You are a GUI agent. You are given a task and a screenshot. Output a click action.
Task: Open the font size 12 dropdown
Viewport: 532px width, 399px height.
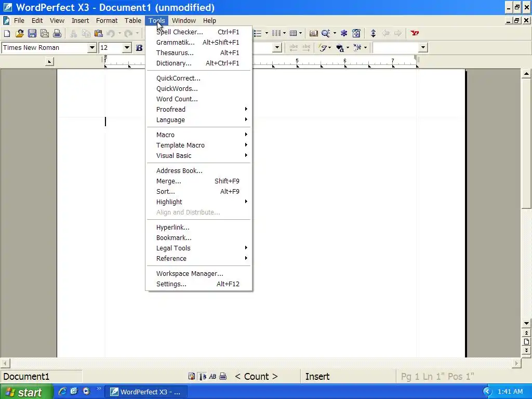coord(127,48)
